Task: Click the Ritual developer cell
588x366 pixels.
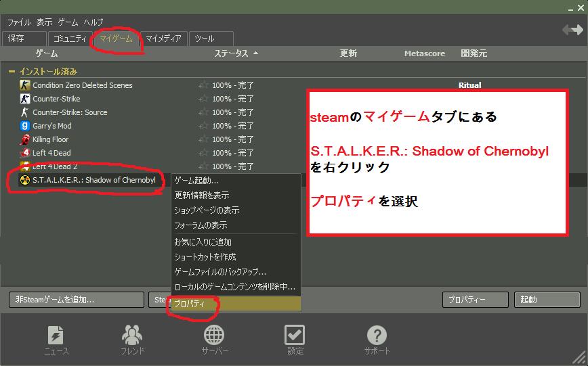Action: point(469,85)
